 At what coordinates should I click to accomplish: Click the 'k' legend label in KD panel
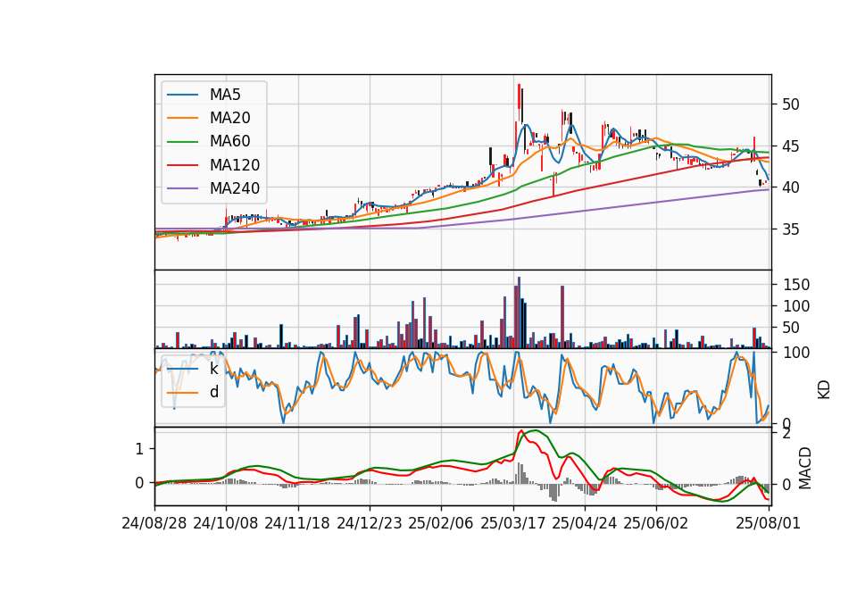tap(213, 369)
